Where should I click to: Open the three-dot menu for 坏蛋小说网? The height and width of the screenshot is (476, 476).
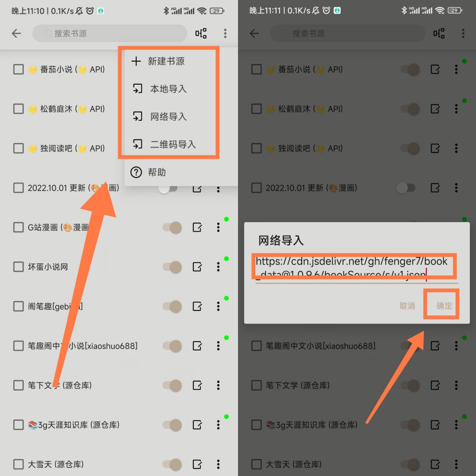[x=218, y=267]
